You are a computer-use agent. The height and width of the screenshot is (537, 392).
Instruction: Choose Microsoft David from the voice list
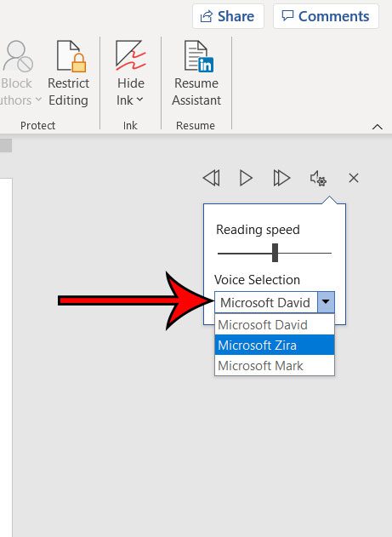pyautogui.click(x=275, y=324)
